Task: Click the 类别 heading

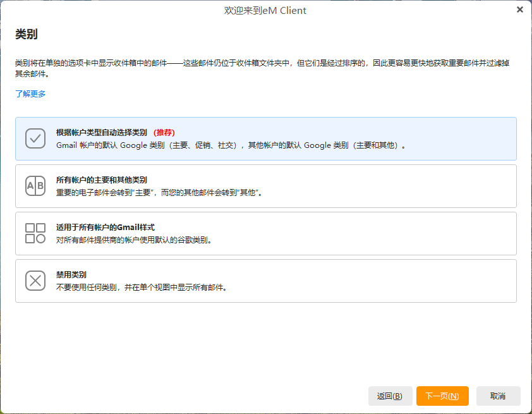Action: pyautogui.click(x=27, y=34)
